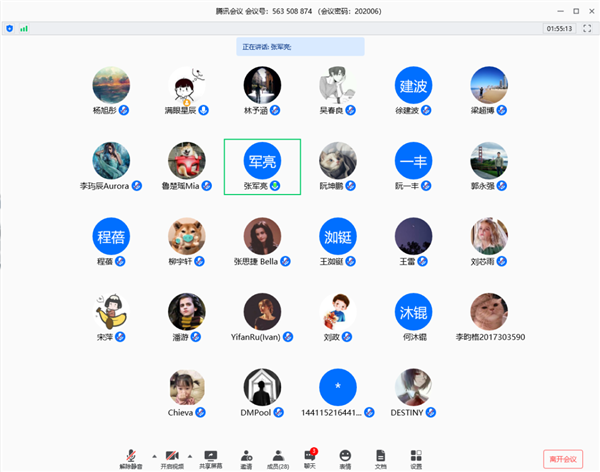Select participant 建波 avatar

[x=414, y=84]
